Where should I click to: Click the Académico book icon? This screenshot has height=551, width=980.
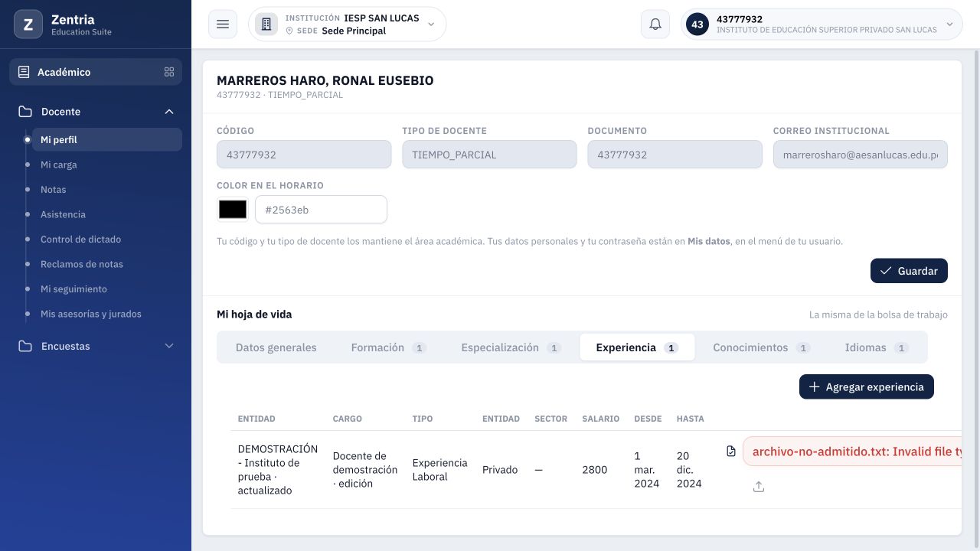pyautogui.click(x=24, y=72)
